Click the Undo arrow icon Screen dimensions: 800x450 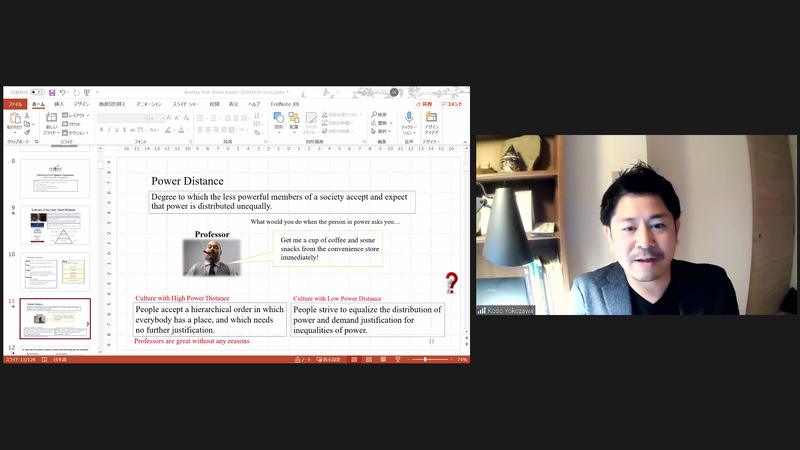click(x=62, y=93)
